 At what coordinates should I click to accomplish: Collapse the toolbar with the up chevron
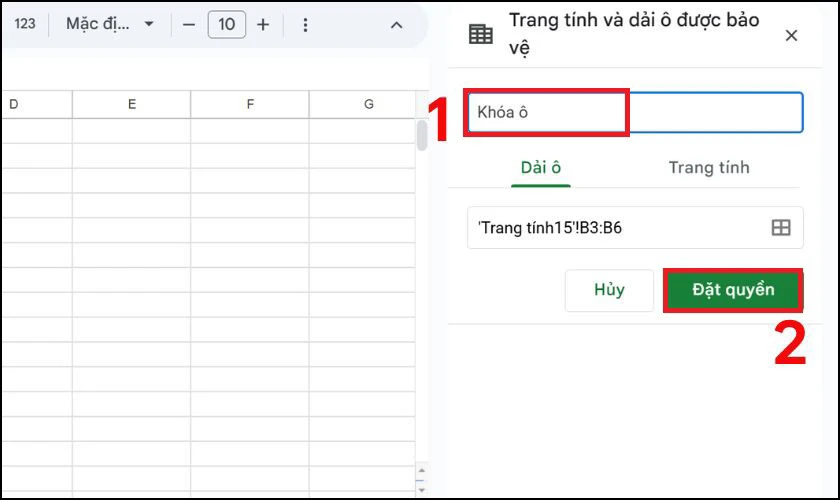coord(396,25)
